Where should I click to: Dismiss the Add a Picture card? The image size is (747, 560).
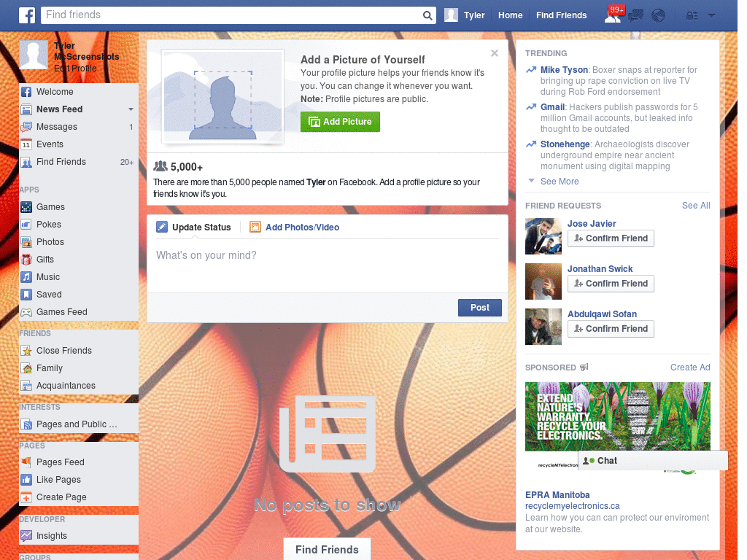pyautogui.click(x=495, y=53)
